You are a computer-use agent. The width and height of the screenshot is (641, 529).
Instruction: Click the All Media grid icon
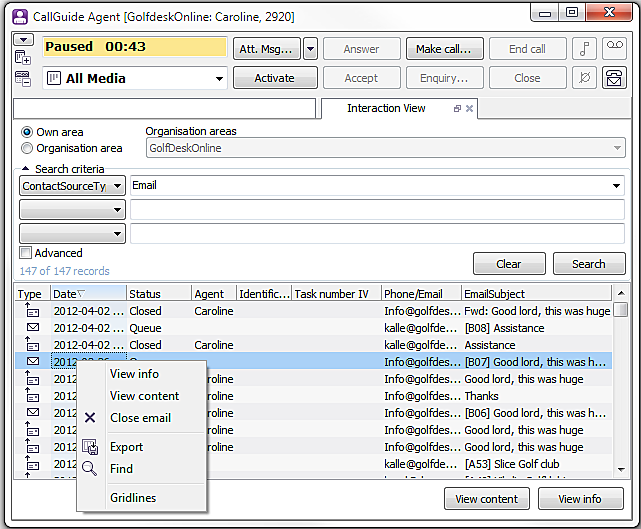[x=54, y=78]
